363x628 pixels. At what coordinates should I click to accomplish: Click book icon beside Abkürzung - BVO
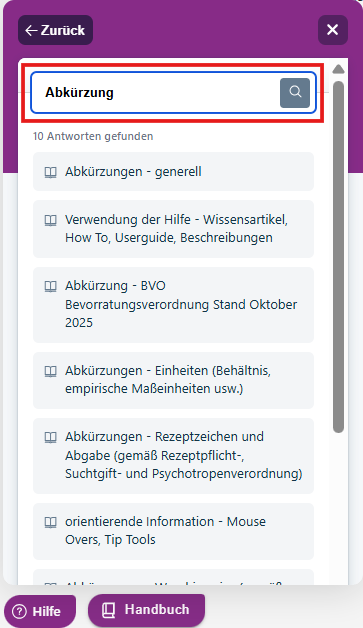pos(50,286)
